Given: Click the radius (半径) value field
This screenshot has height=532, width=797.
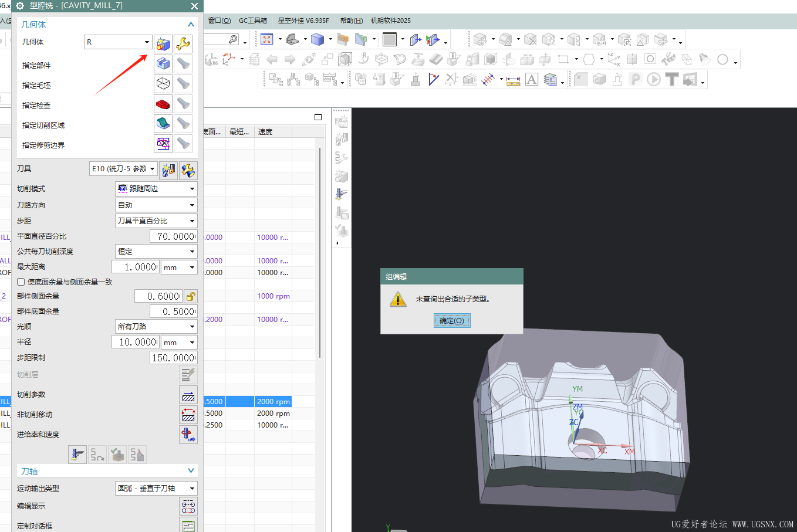Looking at the screenshot, I should point(136,342).
